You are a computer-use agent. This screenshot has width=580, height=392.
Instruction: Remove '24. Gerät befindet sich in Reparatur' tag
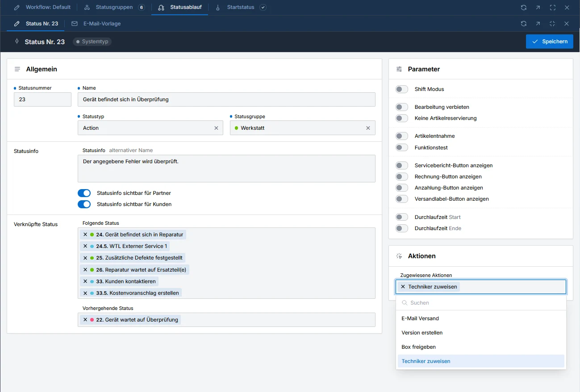coord(85,235)
